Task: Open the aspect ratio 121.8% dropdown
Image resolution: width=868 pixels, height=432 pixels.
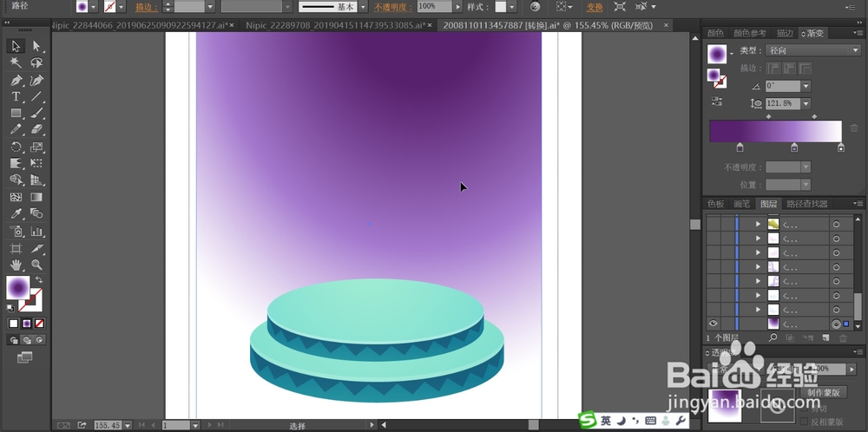Action: click(806, 103)
